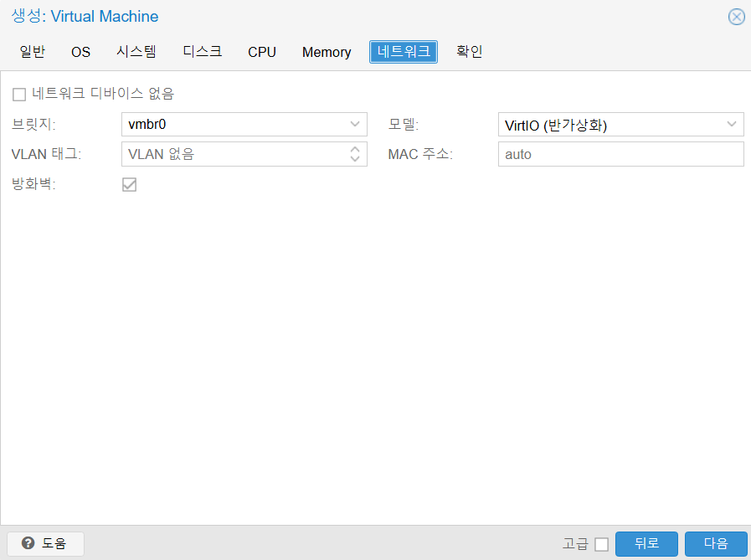Click the 브릿지 label

pos(33,125)
